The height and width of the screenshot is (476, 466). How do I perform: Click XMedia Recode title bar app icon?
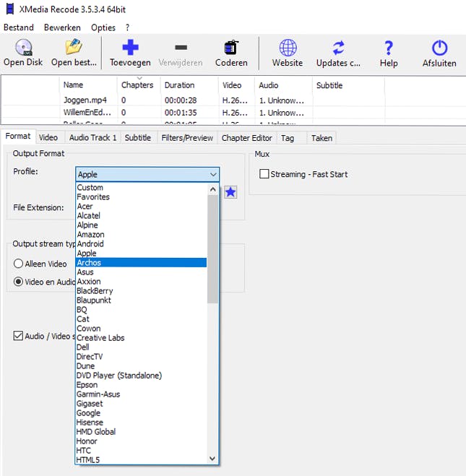10,9
